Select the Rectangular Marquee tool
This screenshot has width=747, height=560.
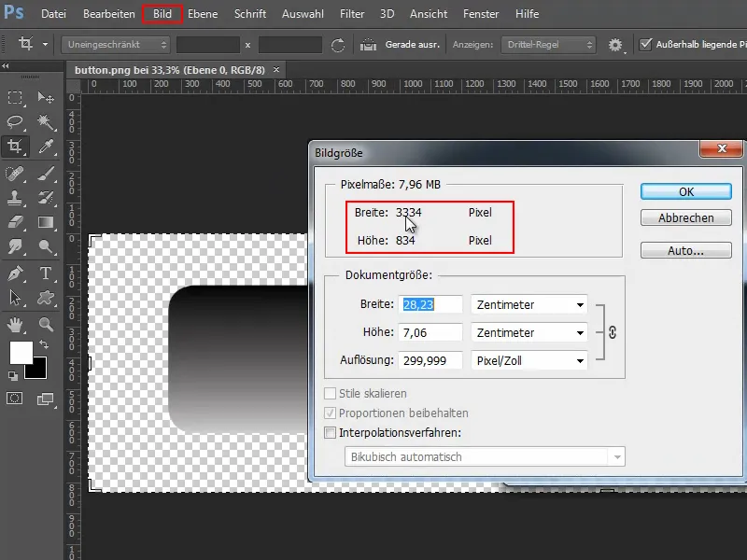15,98
